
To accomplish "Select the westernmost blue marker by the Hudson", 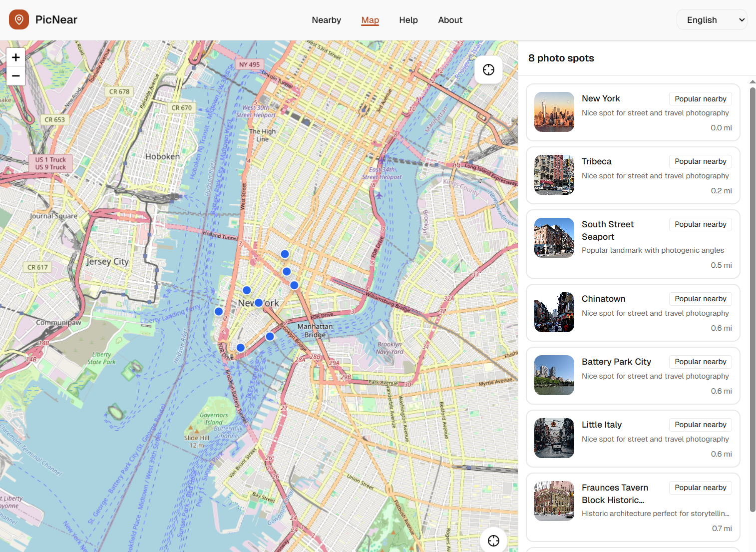I will pos(218,311).
